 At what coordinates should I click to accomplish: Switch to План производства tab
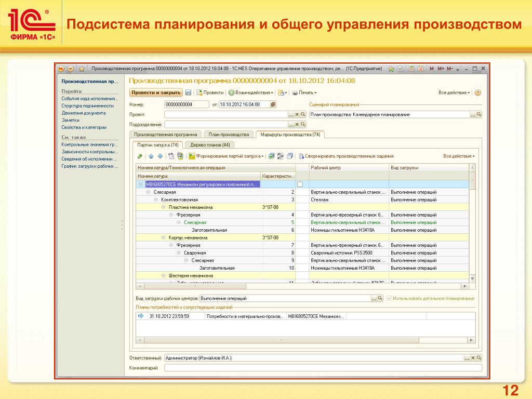(x=229, y=135)
